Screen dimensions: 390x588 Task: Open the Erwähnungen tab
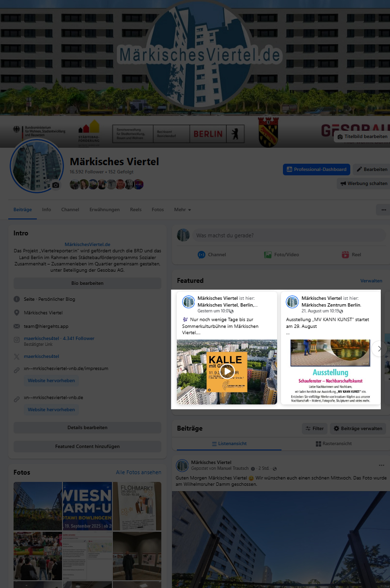point(105,210)
